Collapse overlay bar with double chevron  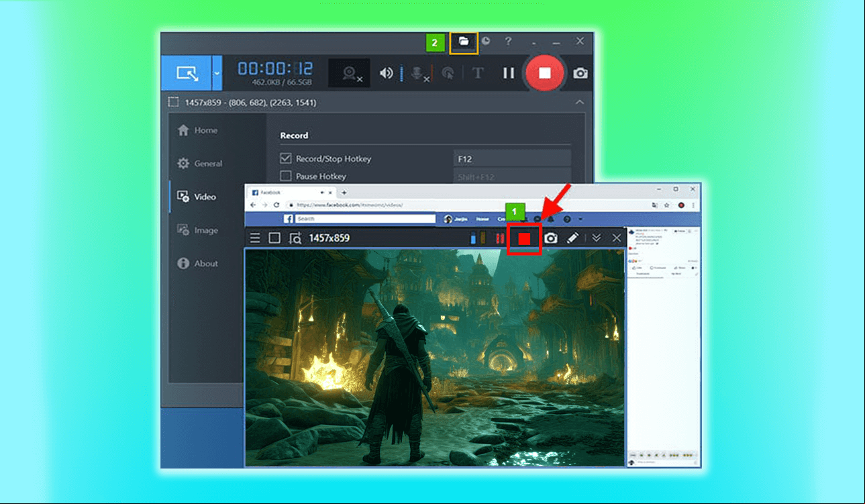tap(596, 238)
